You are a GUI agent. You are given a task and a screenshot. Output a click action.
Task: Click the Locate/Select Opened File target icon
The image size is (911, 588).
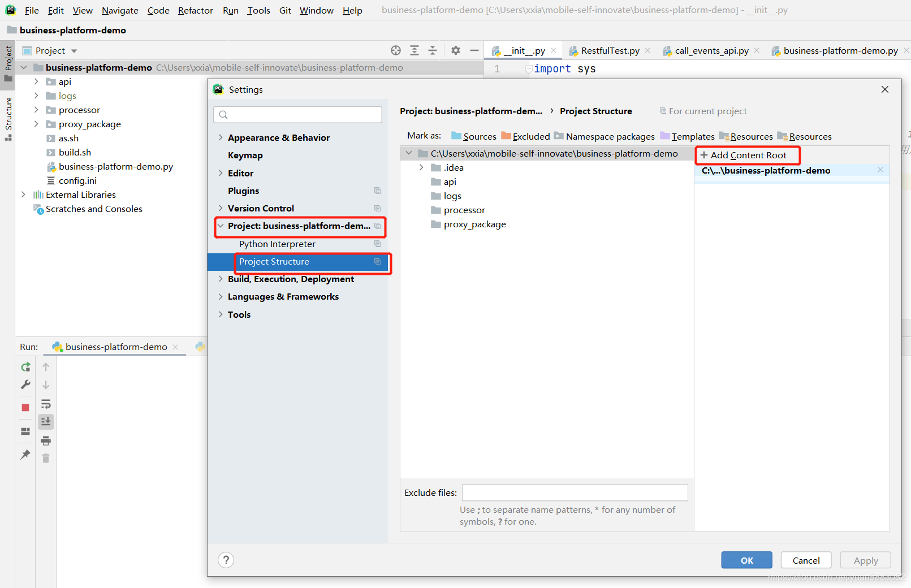coord(396,50)
